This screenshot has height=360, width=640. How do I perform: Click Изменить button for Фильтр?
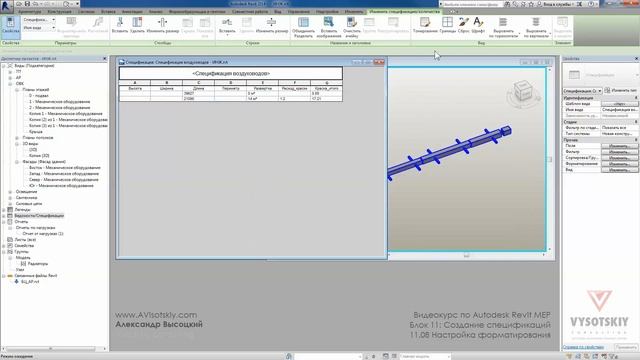tap(619, 152)
